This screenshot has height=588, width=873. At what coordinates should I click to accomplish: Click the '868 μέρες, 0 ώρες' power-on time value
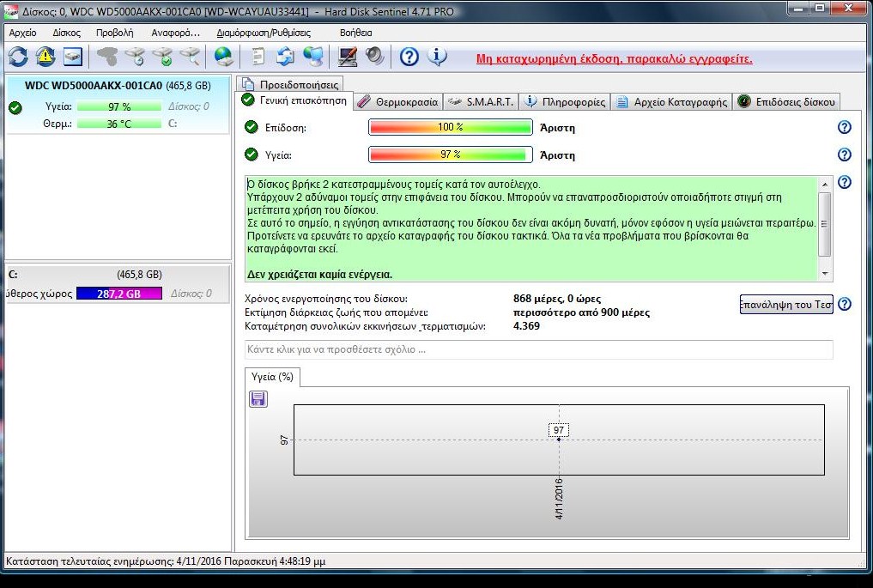tap(557, 299)
